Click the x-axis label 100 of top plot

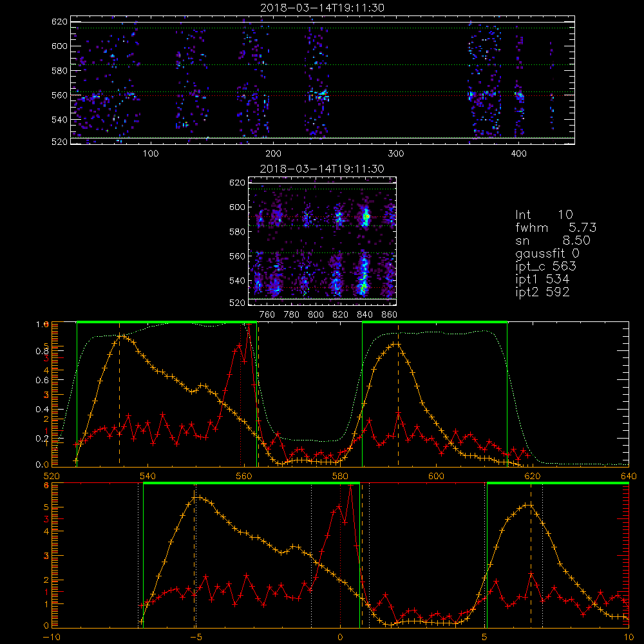point(151,154)
